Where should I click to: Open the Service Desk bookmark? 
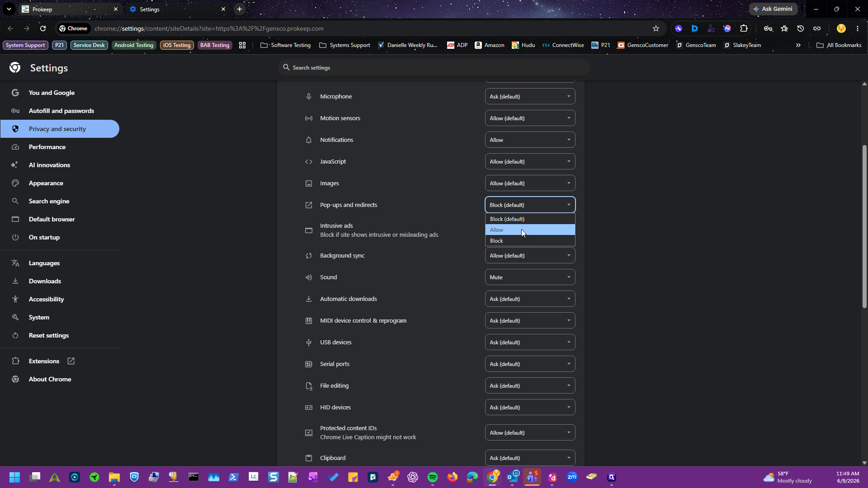[x=89, y=45]
